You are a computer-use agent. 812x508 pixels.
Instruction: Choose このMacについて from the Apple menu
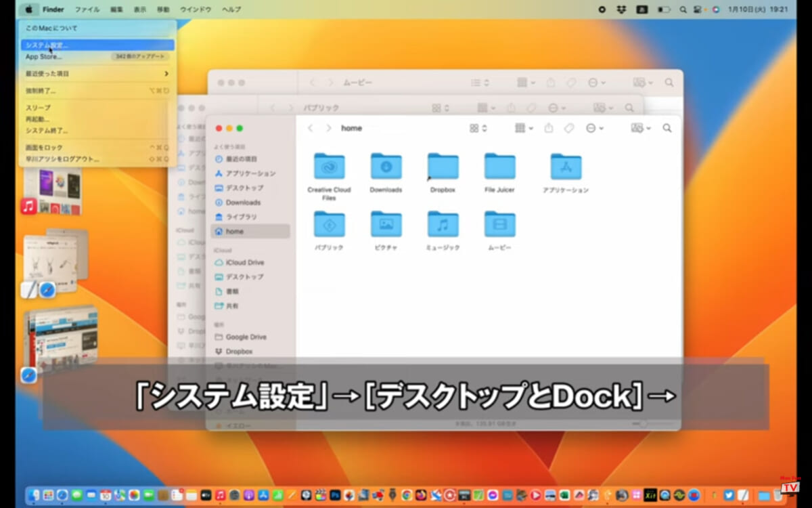click(x=97, y=28)
